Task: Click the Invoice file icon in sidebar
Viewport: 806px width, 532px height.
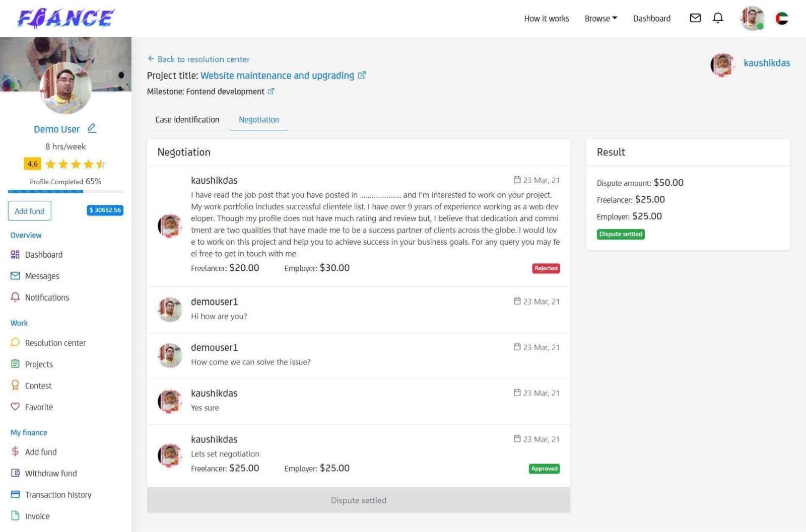Action: click(15, 516)
